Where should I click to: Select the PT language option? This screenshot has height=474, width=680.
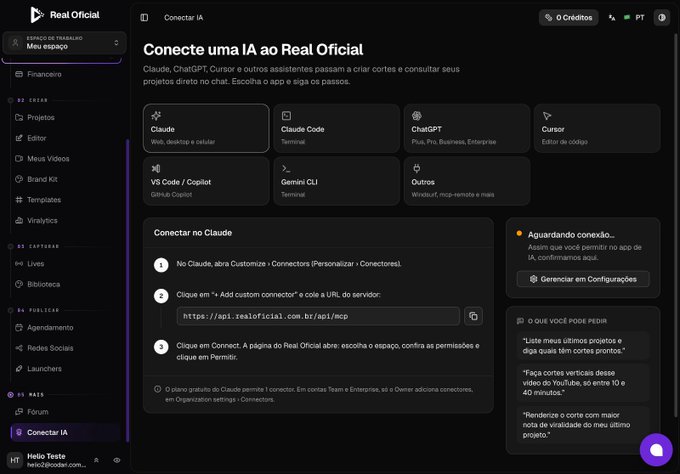point(634,17)
